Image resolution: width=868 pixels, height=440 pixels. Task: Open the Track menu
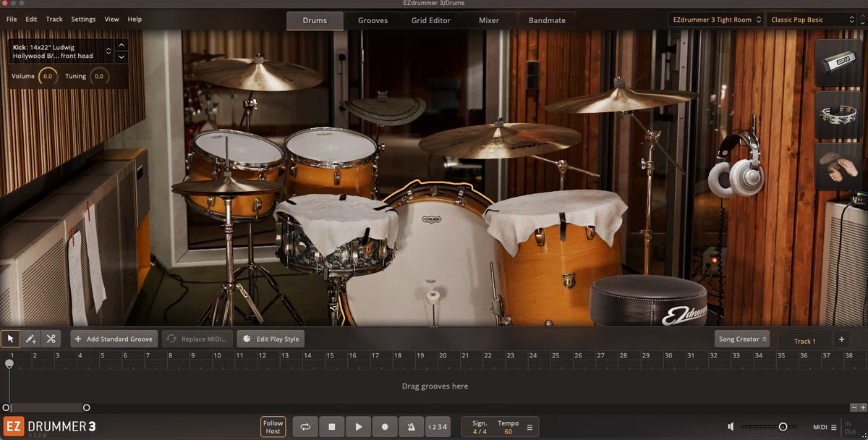[x=54, y=20]
